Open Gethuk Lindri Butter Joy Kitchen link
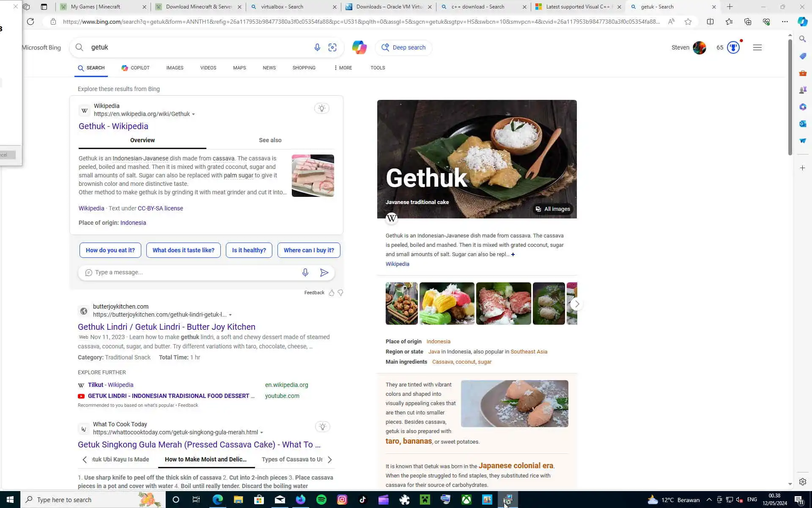The width and height of the screenshot is (812, 508). 166,327
